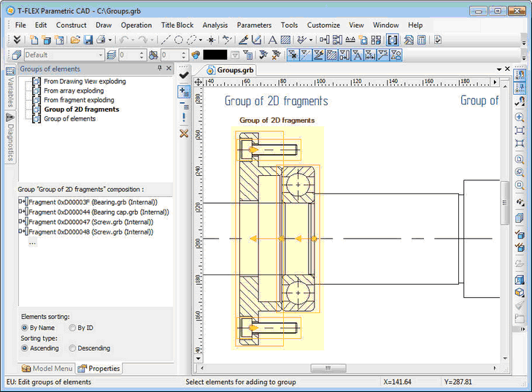Expand Fragment 0xD000047 Screw.grb node
The height and width of the screenshot is (392, 532).
(x=21, y=222)
